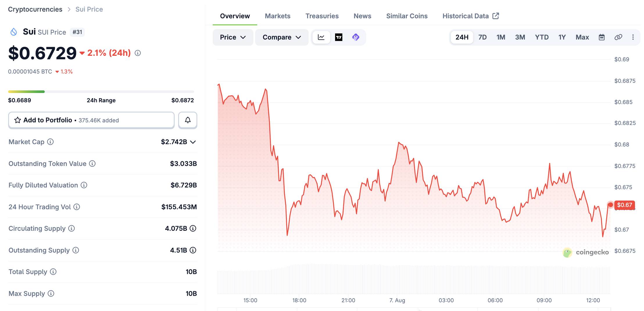Open the News tab
This screenshot has height=311, width=644.
[x=362, y=16]
